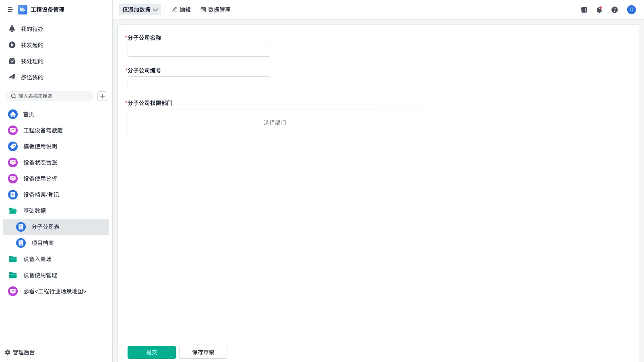Click the 首页 home icon

coord(13,114)
